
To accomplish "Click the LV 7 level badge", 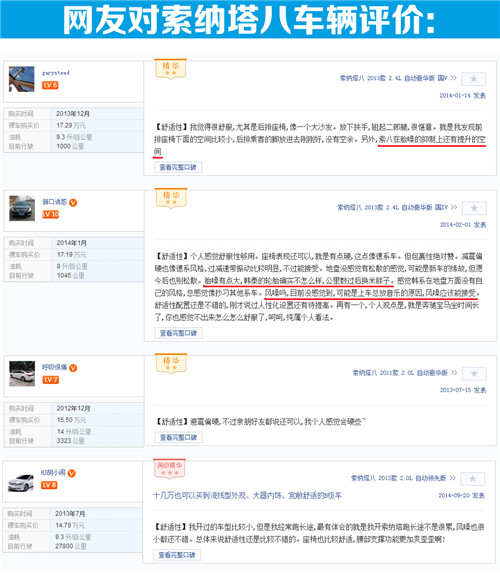I will pyautogui.click(x=50, y=379).
